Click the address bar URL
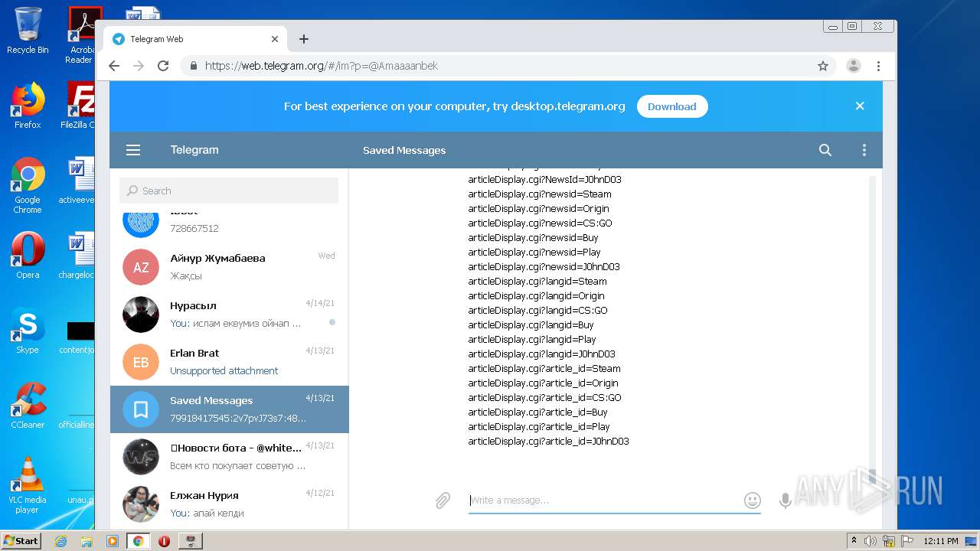Screen dimensions: 980x551 click(322, 66)
